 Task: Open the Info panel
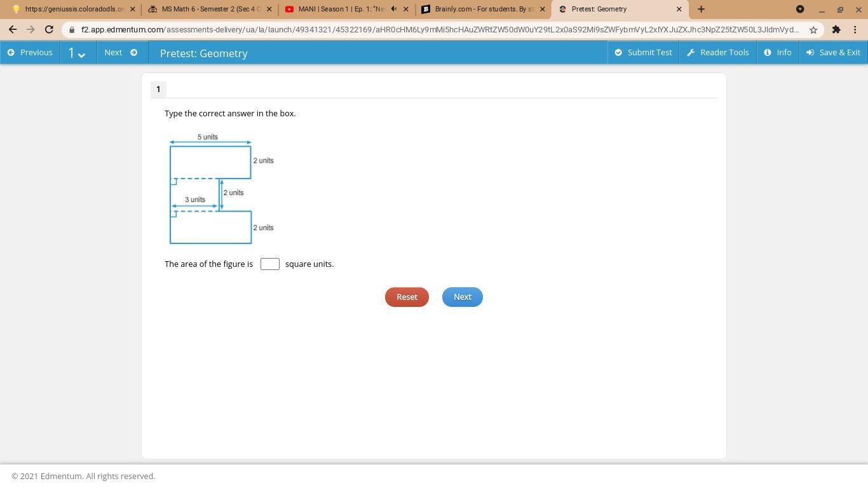tap(778, 53)
